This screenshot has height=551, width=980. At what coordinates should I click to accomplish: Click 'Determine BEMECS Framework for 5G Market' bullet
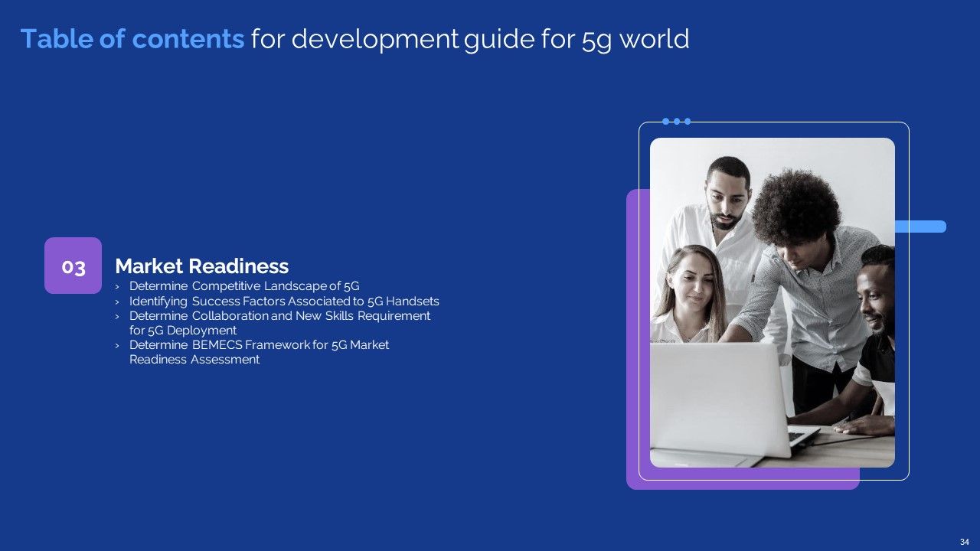tap(259, 352)
